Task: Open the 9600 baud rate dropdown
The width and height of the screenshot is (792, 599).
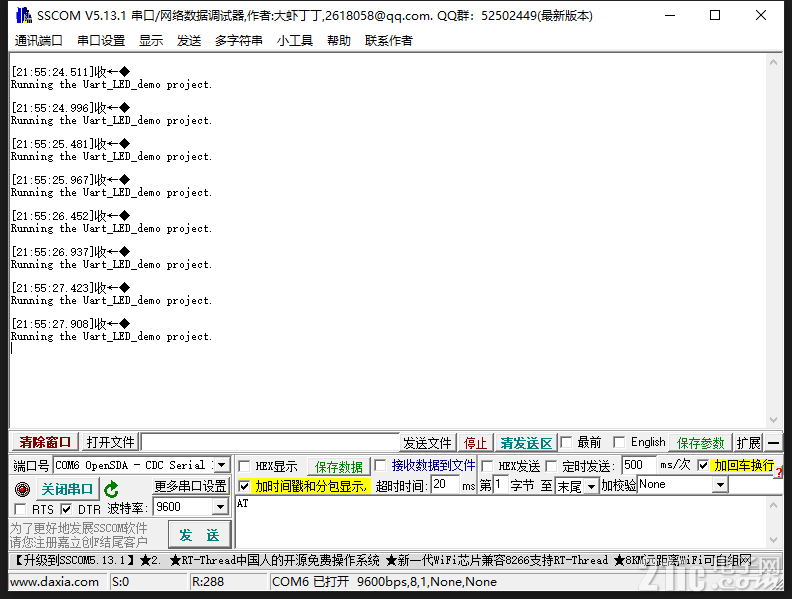Action: (x=220, y=507)
